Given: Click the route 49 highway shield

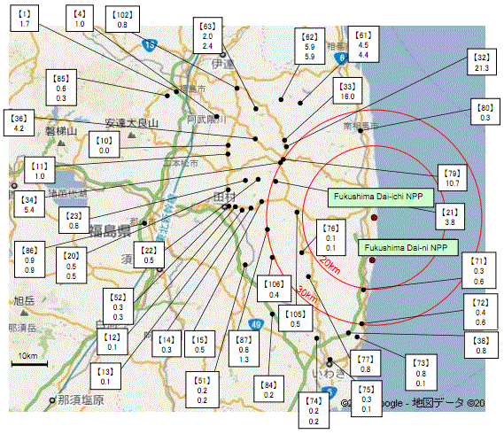Looking at the screenshot, I should pyautogui.click(x=256, y=325).
